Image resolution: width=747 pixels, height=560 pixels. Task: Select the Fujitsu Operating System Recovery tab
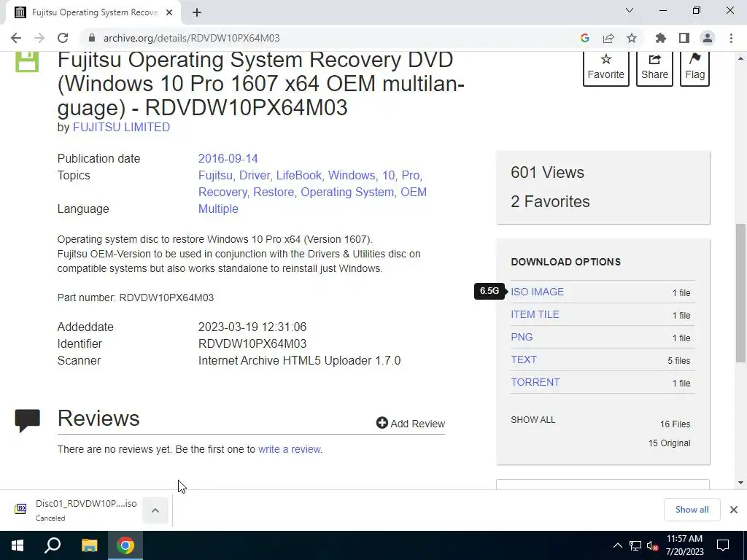[94, 12]
